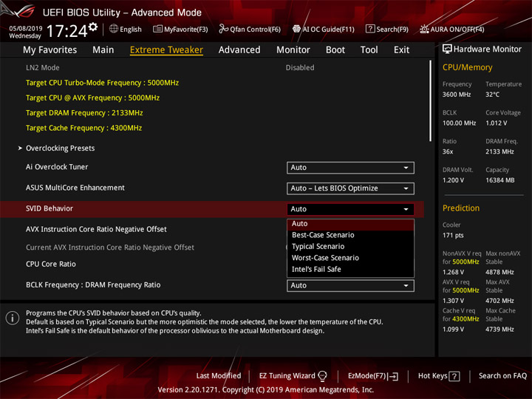The width and height of the screenshot is (532, 399).
Task: Open MyFavorite(F3) list icon
Action: (157, 29)
